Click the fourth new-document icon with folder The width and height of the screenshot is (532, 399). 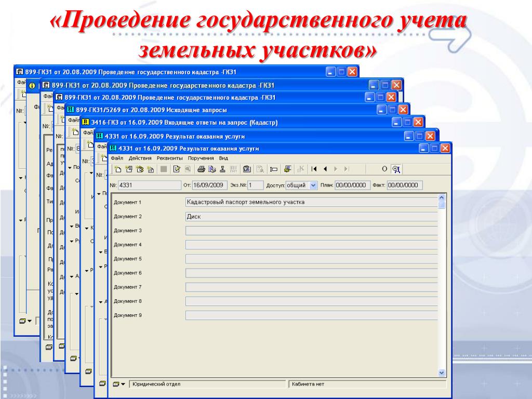pos(150,169)
